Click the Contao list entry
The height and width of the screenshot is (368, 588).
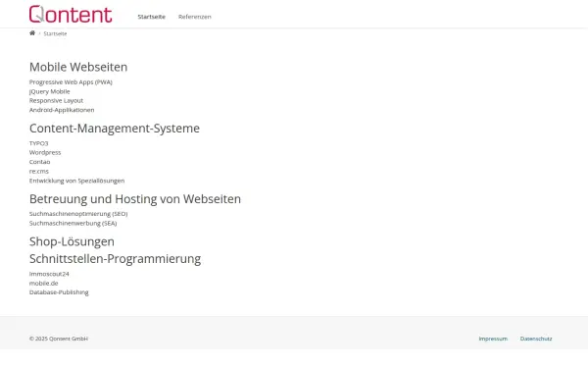40,162
